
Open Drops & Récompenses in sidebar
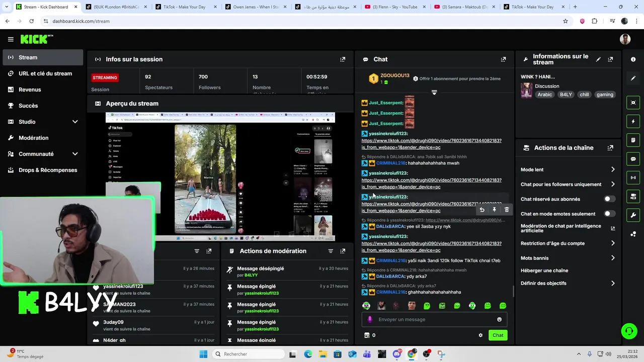coord(43,170)
